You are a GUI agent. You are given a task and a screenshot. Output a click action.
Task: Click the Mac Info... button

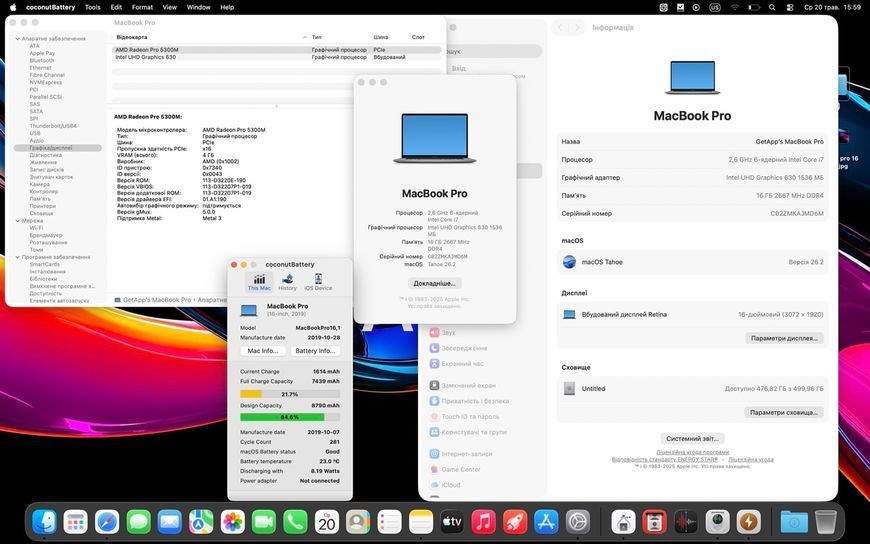263,351
